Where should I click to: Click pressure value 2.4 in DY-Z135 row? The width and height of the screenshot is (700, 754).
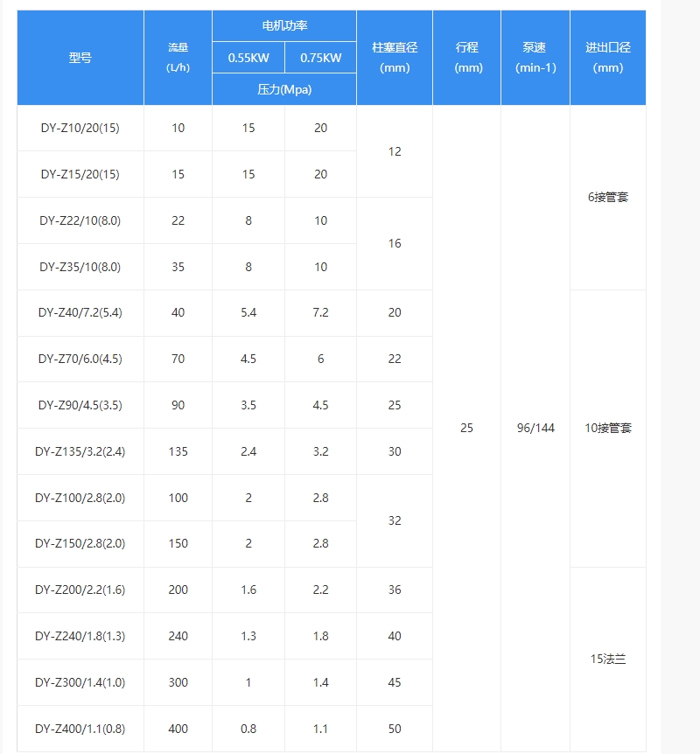pos(248,451)
